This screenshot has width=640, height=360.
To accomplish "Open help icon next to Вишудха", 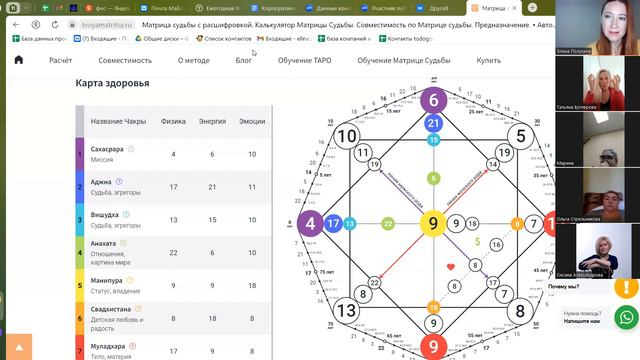I will [x=126, y=214].
